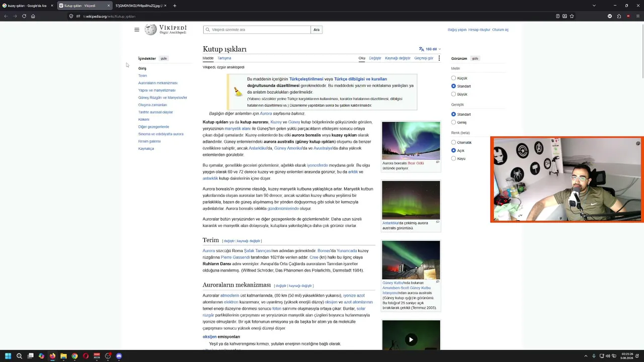
Task: Open the language selector icon next to 103 dil
Action: pyautogui.click(x=422, y=49)
